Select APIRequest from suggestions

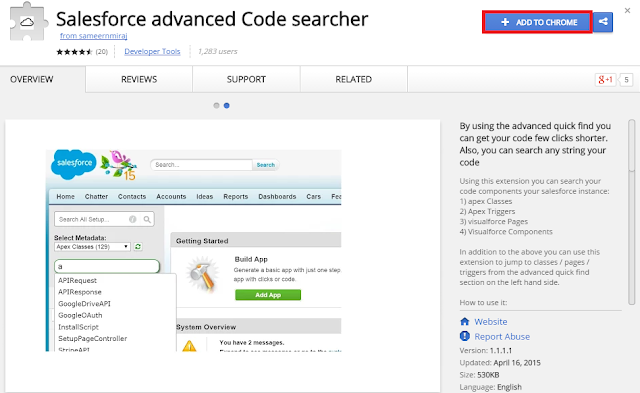coord(77,280)
